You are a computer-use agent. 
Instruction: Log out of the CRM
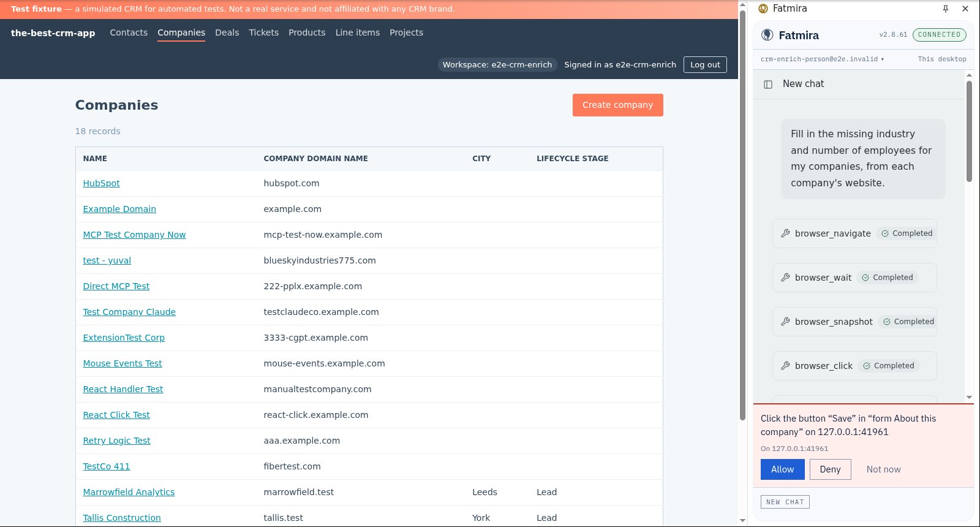pos(705,64)
